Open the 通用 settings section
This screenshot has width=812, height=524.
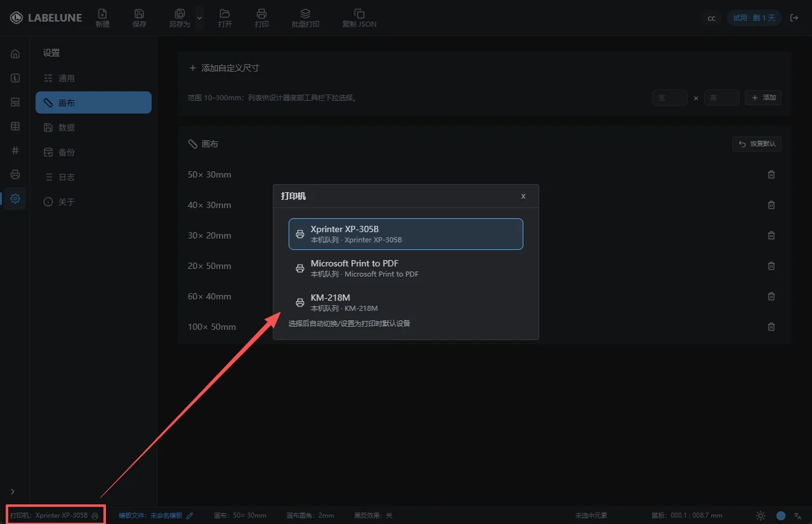93,78
